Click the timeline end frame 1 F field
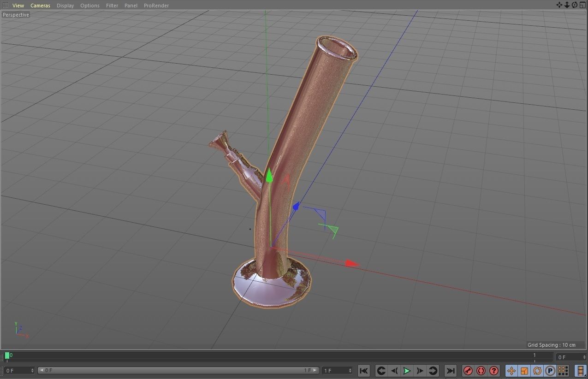588x379 pixels. tap(337, 370)
